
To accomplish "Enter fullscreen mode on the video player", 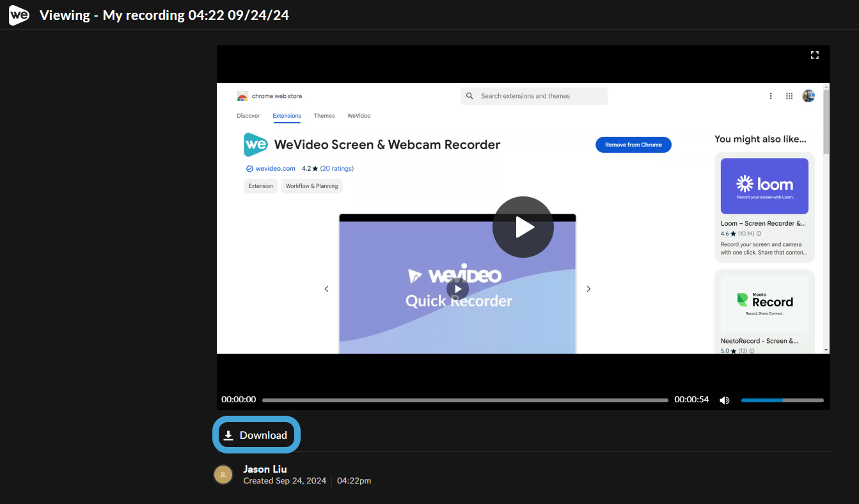I will (814, 55).
